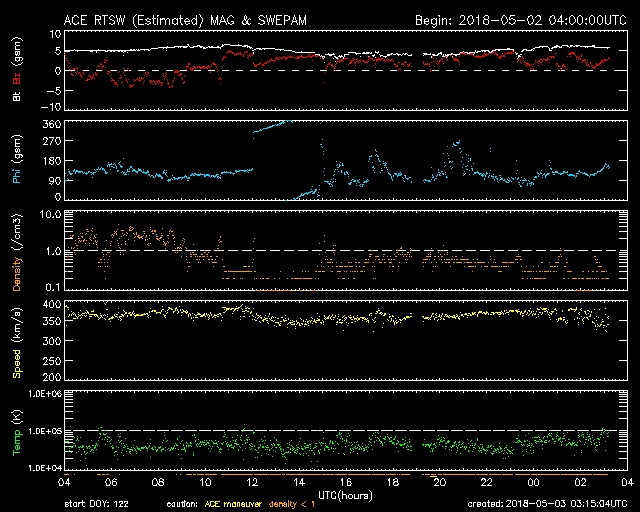Click the "10.0" tick on Density axis
The image size is (640, 512).
[x=51, y=214]
